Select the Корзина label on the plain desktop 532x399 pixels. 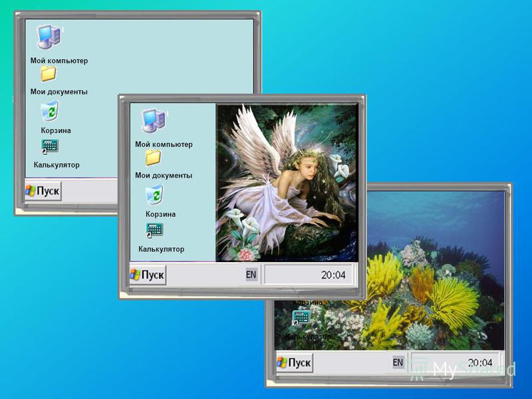[x=56, y=130]
